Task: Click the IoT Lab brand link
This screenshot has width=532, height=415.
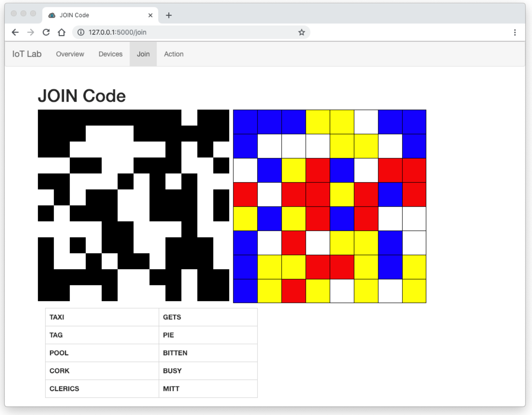Action: [27, 54]
